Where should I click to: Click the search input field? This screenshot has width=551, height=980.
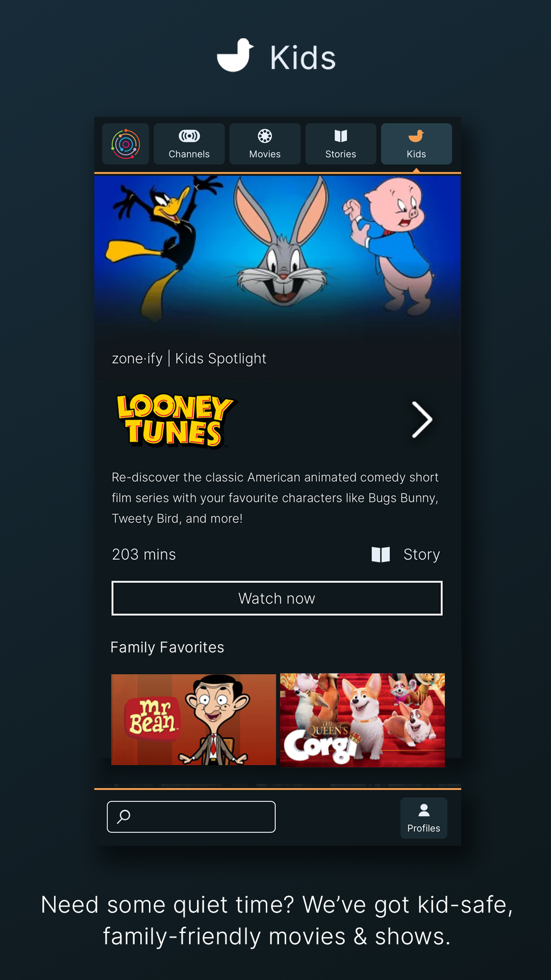click(x=191, y=817)
